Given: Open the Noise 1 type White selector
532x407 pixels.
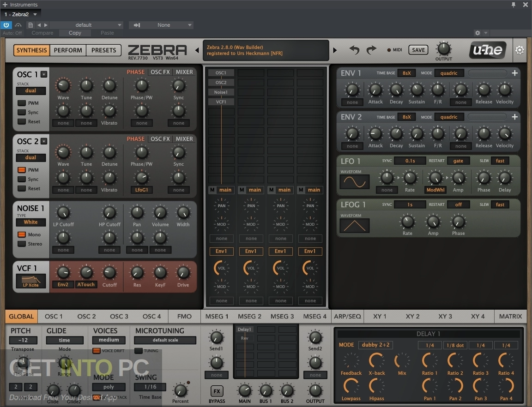Looking at the screenshot, I should coord(31,222).
